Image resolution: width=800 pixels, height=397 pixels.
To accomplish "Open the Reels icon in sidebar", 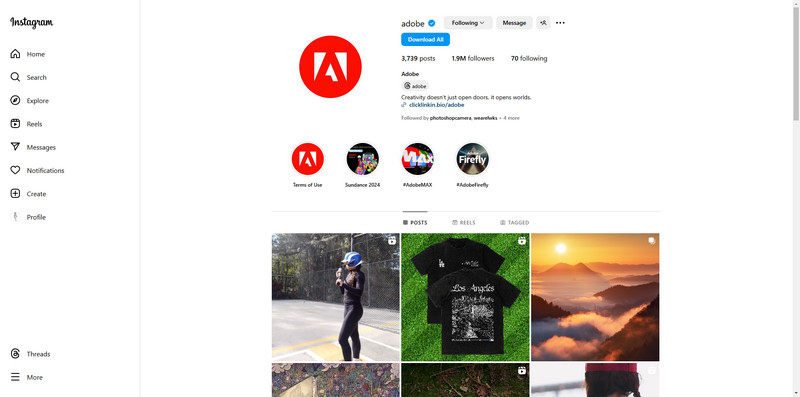I will (x=15, y=123).
